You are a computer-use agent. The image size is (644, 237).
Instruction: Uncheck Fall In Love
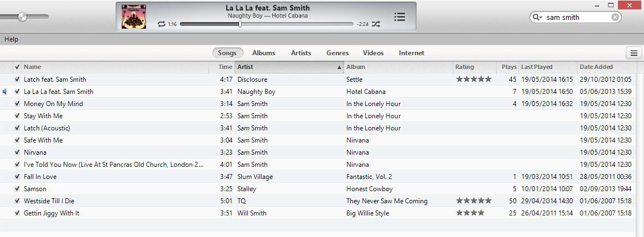(x=17, y=177)
